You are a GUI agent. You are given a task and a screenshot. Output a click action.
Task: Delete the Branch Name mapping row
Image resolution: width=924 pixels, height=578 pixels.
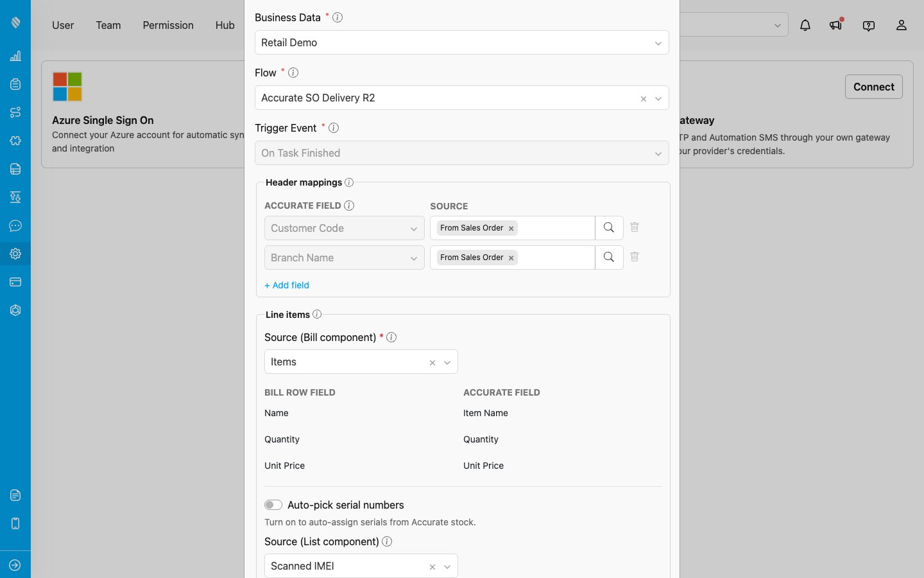(635, 257)
